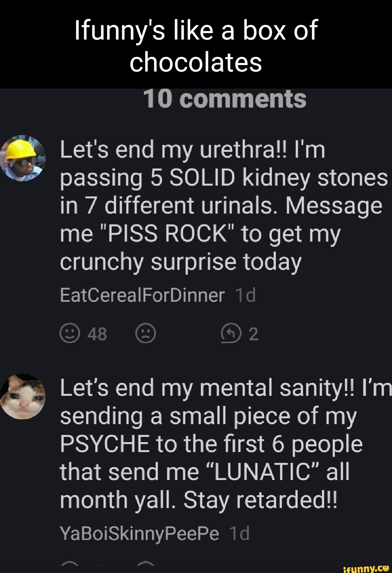The width and height of the screenshot is (392, 573).
Task: Click the 1d timestamp beside EatCerealForDinner
Action: point(245,295)
